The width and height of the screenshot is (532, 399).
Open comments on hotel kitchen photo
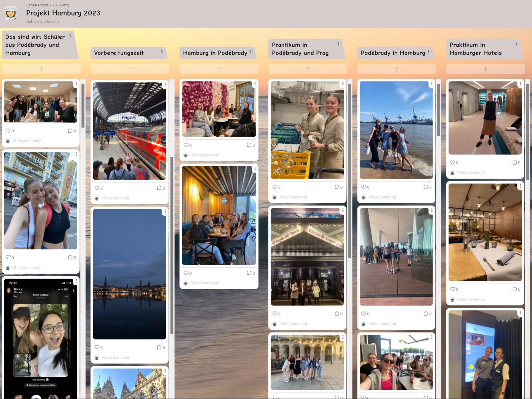coord(337,187)
